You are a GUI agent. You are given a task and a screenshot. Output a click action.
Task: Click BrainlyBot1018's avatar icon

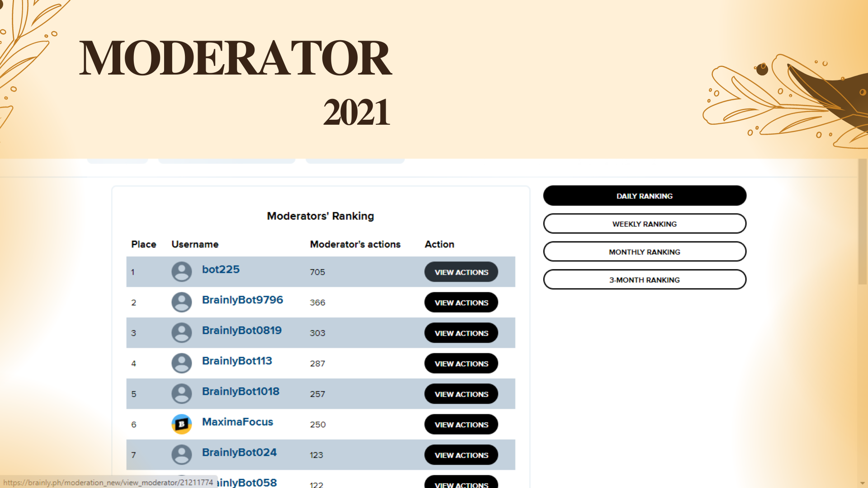point(182,394)
